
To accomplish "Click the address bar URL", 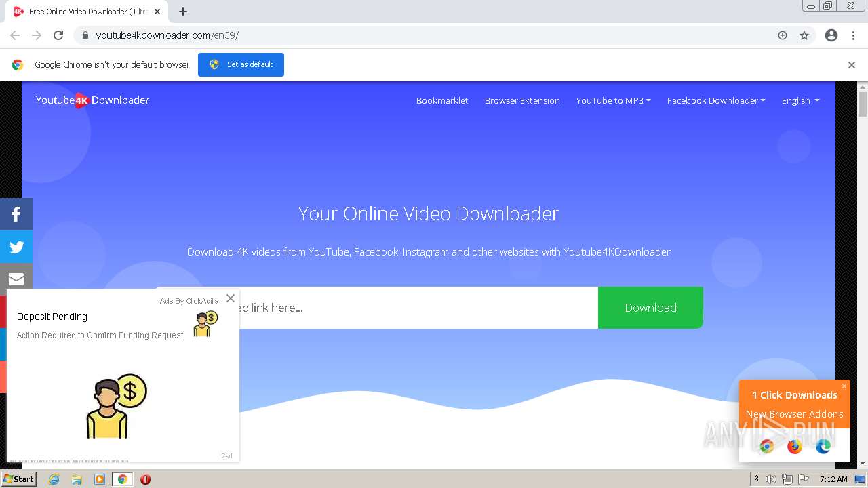I will point(167,35).
